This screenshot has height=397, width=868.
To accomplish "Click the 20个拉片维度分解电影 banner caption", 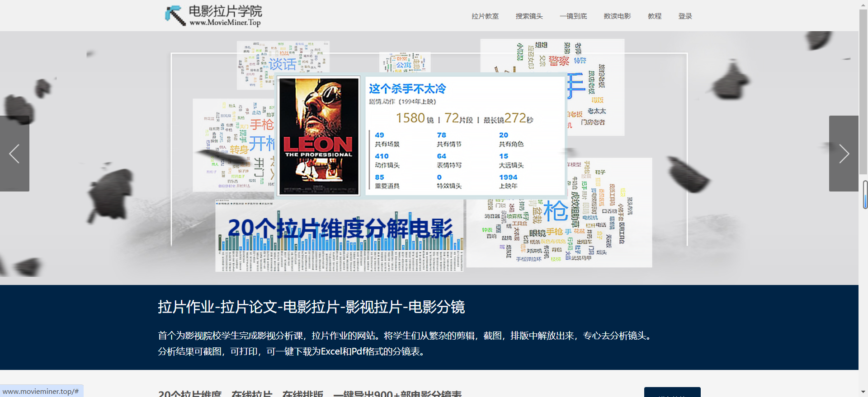I will click(340, 228).
